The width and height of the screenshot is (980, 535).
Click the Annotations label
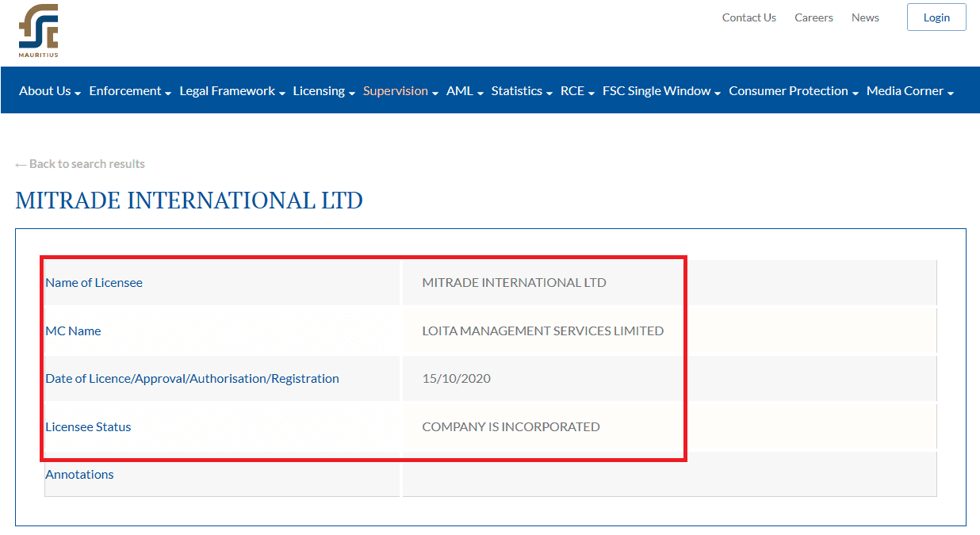(79, 475)
